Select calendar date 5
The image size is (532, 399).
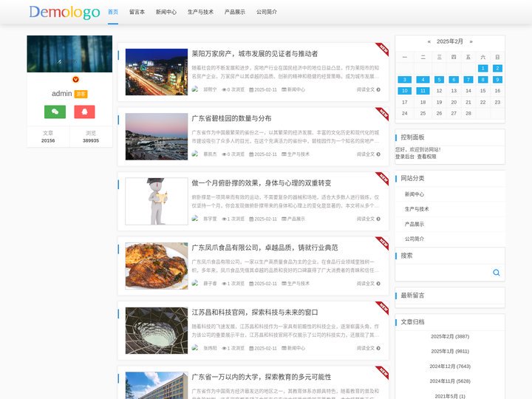(x=439, y=79)
